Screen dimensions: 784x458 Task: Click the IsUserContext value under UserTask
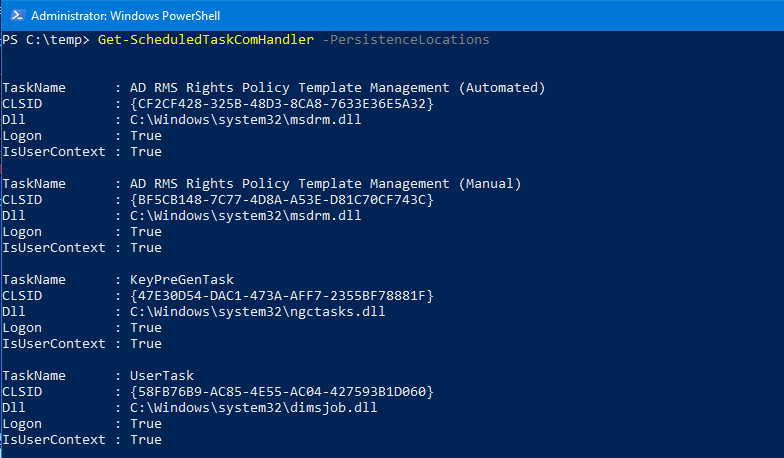[x=146, y=440]
